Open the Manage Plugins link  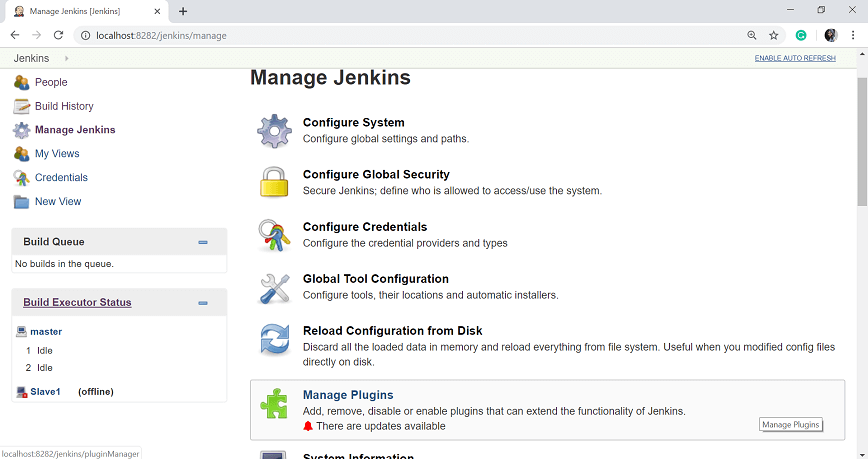tap(348, 395)
